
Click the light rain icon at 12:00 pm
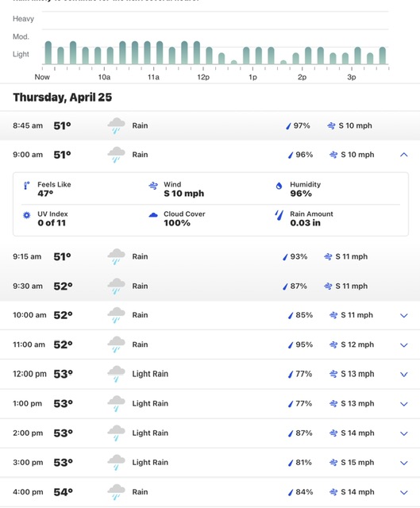tap(116, 374)
